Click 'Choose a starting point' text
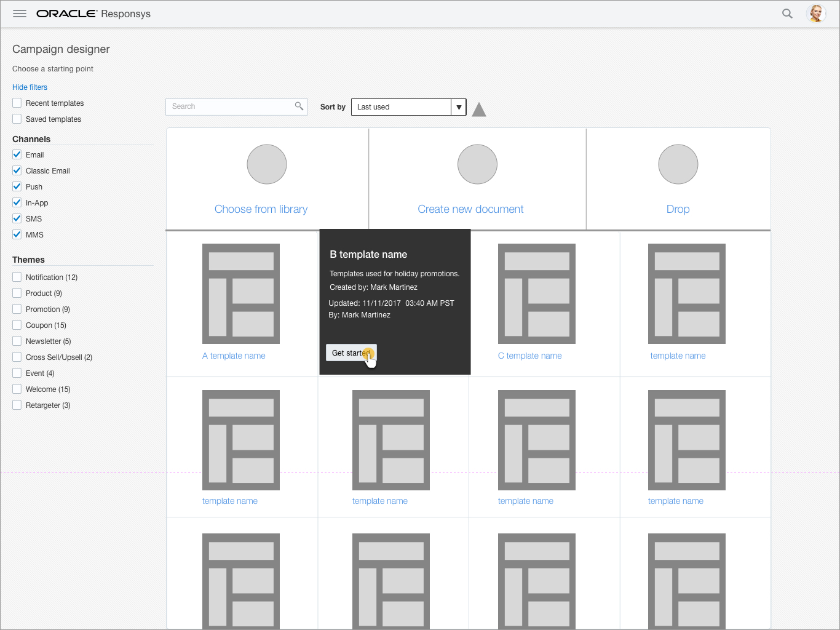 53,69
